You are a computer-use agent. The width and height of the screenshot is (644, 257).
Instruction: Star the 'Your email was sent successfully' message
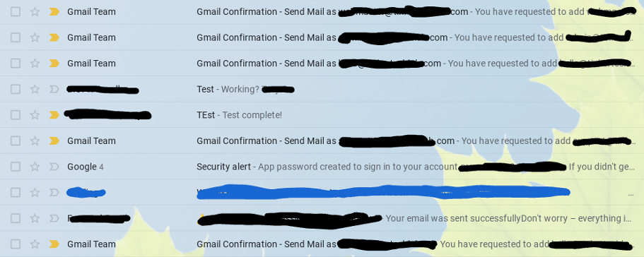click(35, 218)
